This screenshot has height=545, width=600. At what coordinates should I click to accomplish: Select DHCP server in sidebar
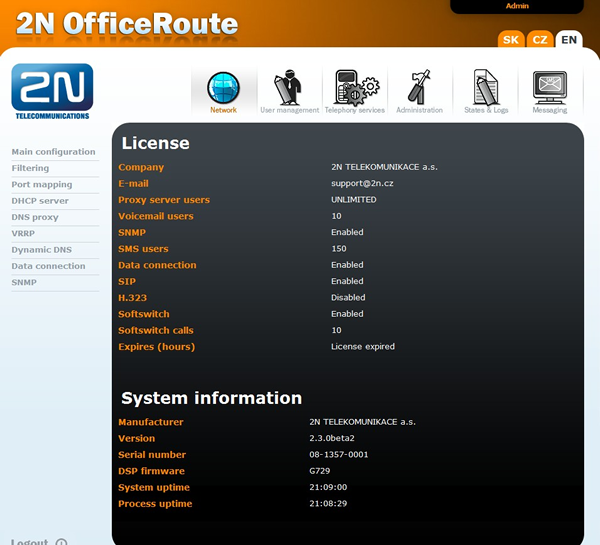pyautogui.click(x=40, y=201)
